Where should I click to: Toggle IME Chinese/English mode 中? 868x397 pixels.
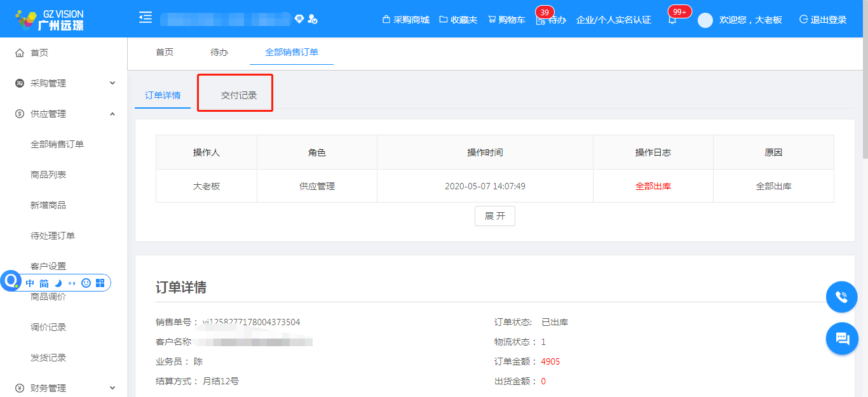tap(30, 283)
